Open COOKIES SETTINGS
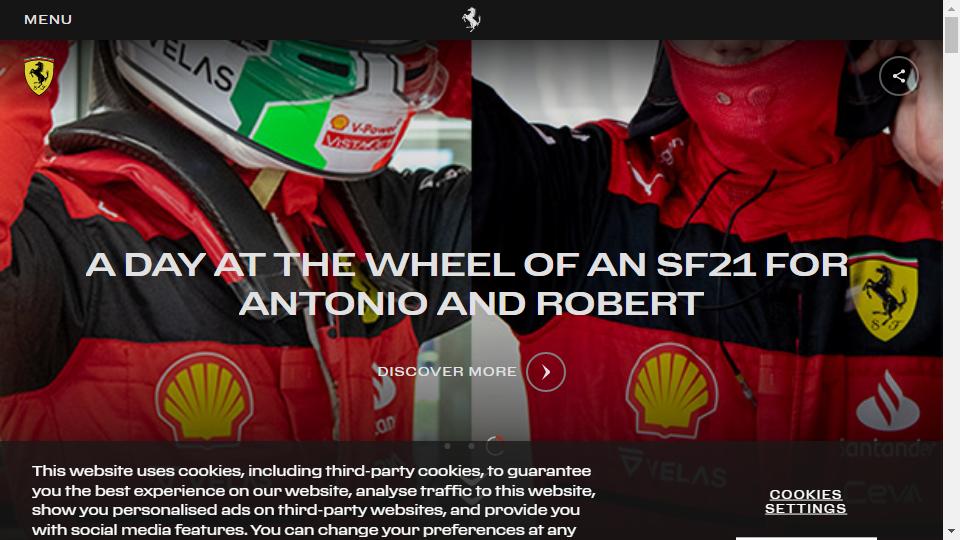Image resolution: width=960 pixels, height=540 pixels. click(x=805, y=501)
